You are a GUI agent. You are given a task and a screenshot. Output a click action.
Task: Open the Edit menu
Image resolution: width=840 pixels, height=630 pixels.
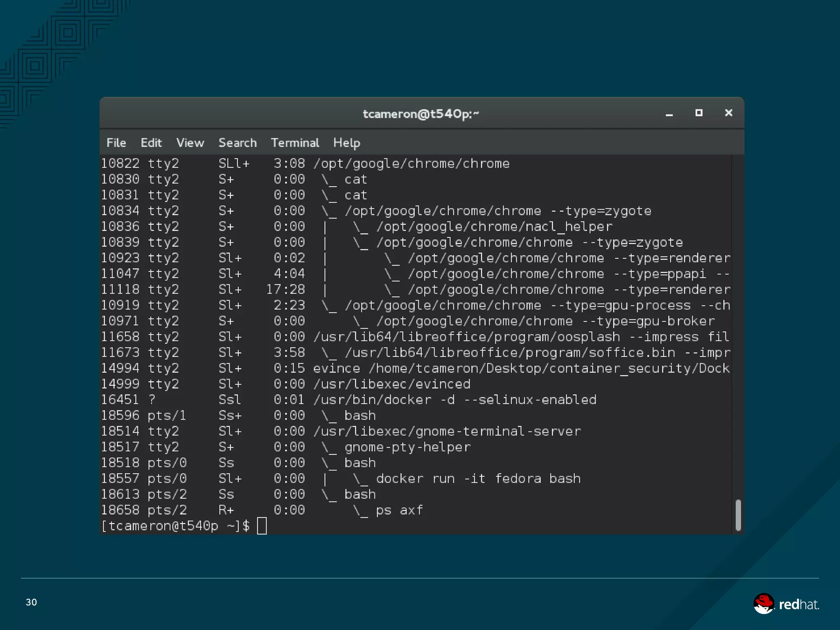coord(151,143)
